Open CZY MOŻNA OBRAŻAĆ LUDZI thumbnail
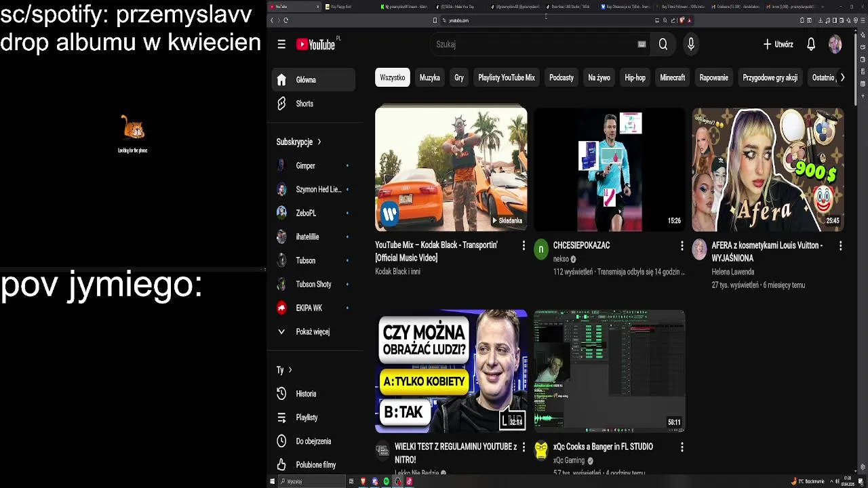Viewport: 868px width, 488px height. click(x=451, y=371)
